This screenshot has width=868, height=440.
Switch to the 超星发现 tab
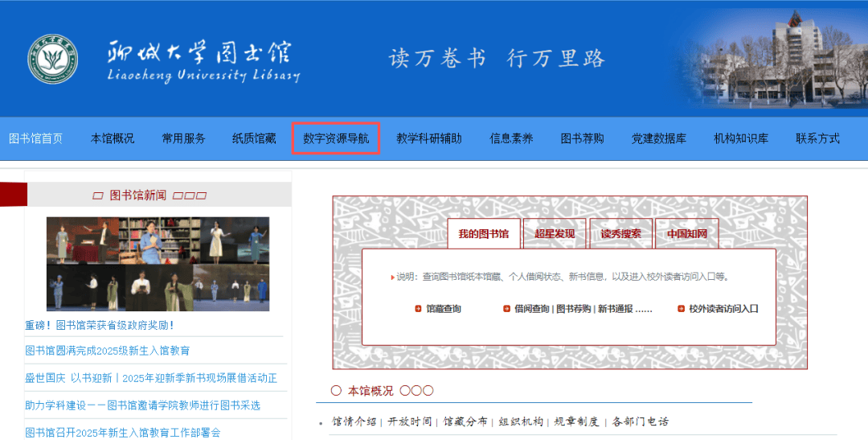(x=555, y=234)
